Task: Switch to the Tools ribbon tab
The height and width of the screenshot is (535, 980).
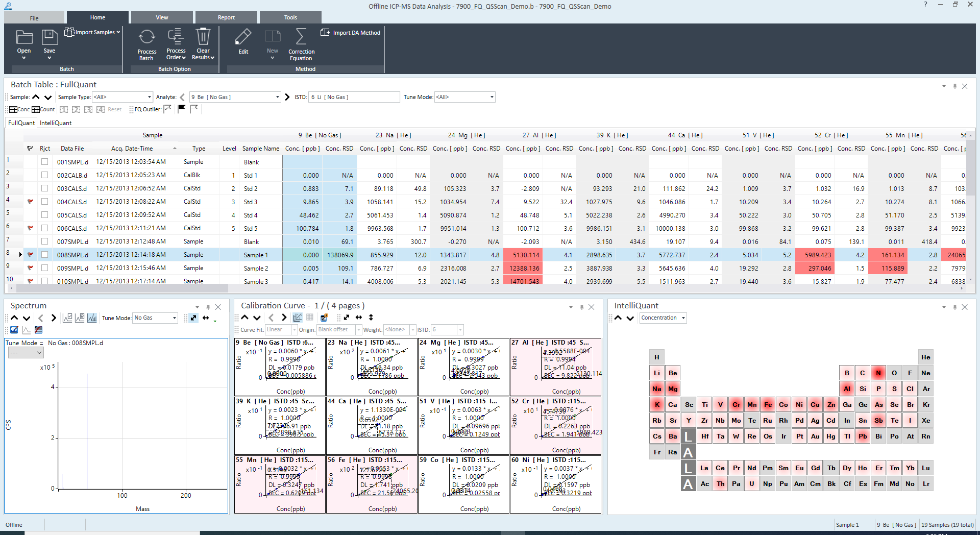Action: coord(290,17)
